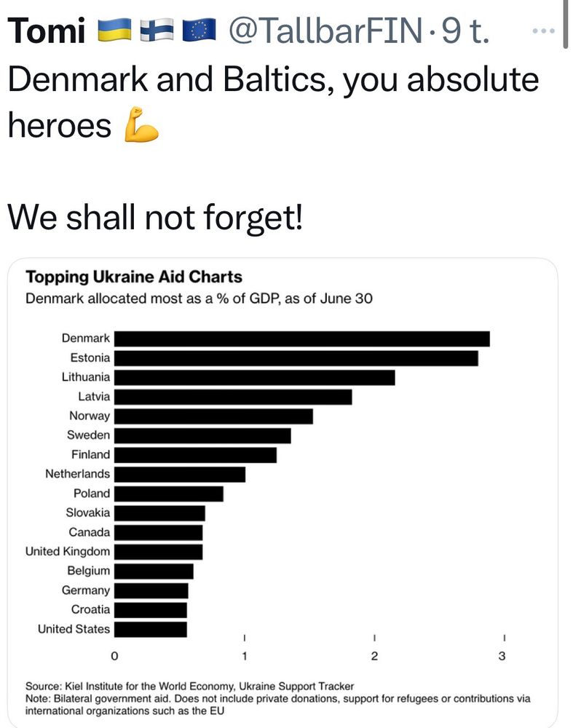Image resolution: width=573 pixels, height=728 pixels.
Task: Click the x-axis value 2 label
Action: (374, 656)
